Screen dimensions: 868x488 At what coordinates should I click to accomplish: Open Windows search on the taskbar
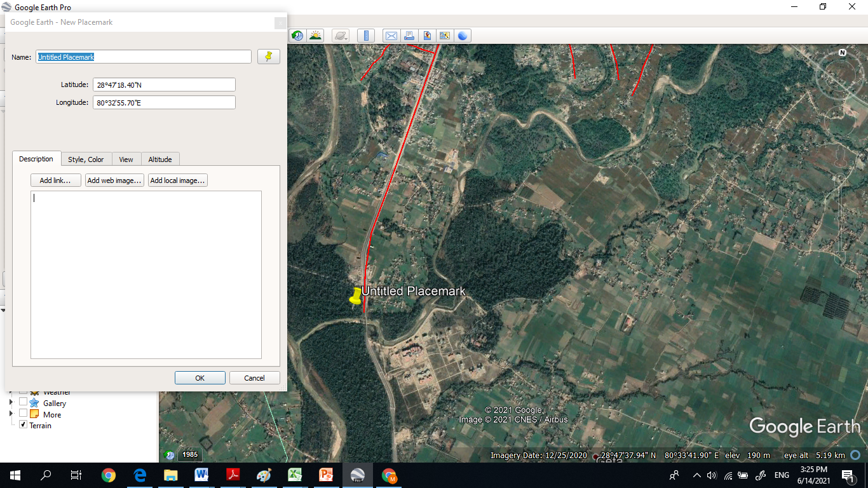[46, 475]
